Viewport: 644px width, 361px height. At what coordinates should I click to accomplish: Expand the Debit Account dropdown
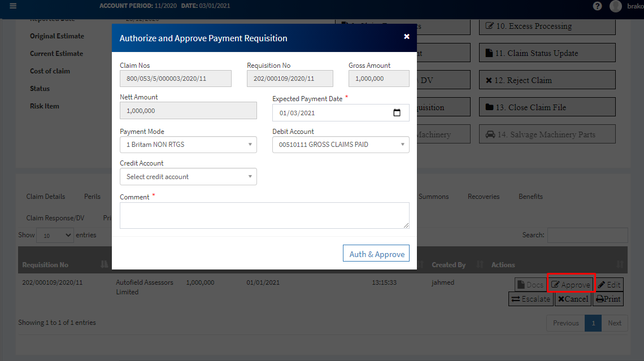click(x=341, y=145)
